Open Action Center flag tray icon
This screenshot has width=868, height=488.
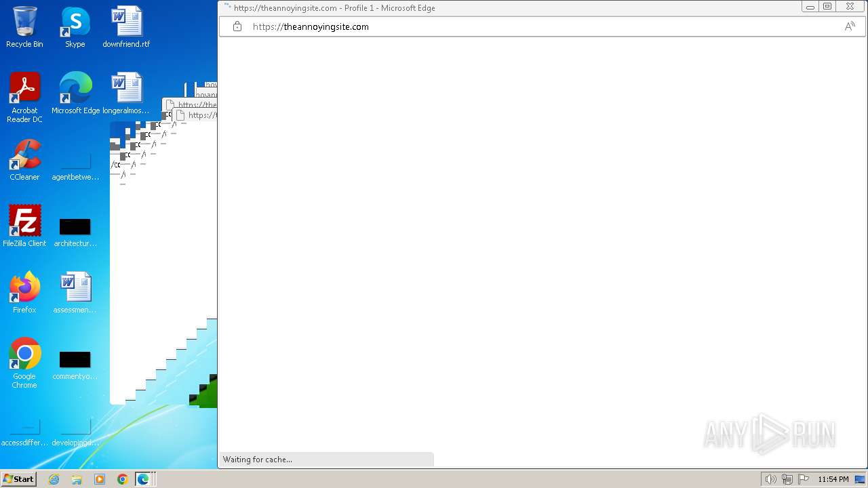[x=804, y=479]
